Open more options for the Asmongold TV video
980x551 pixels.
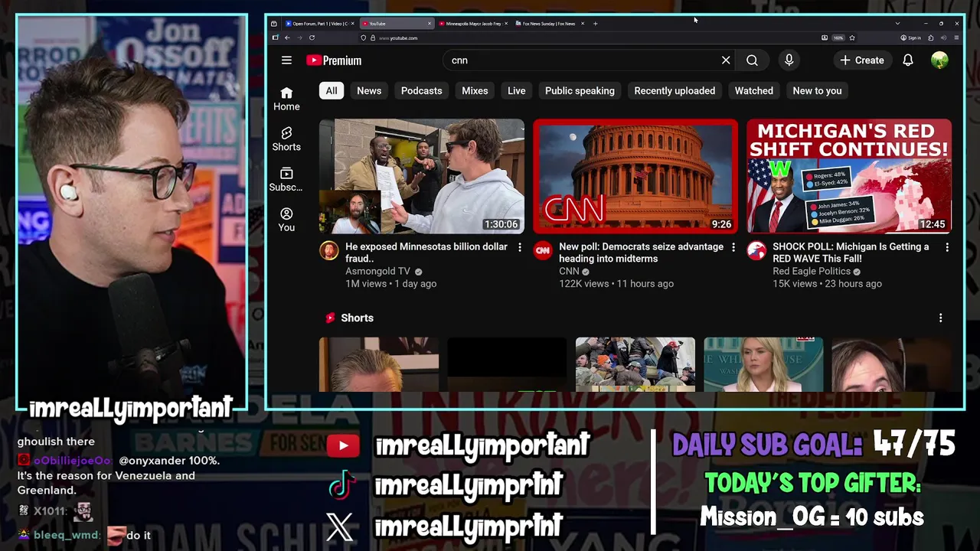(520, 247)
